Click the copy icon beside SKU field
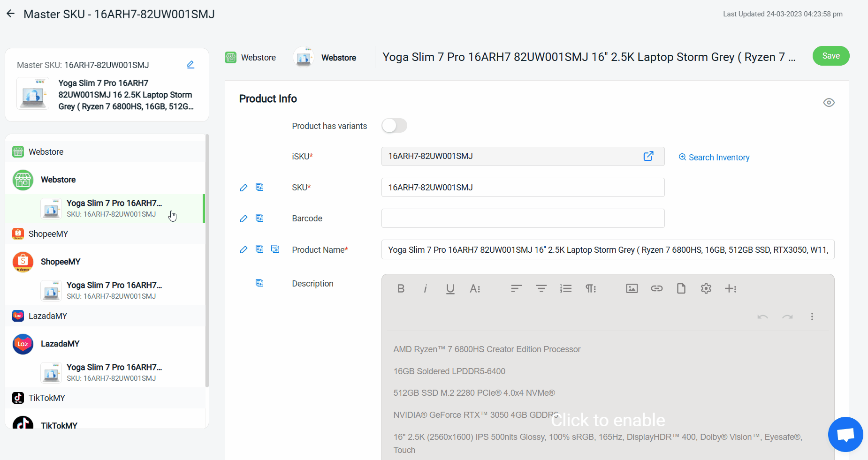868x460 pixels. [x=259, y=187]
